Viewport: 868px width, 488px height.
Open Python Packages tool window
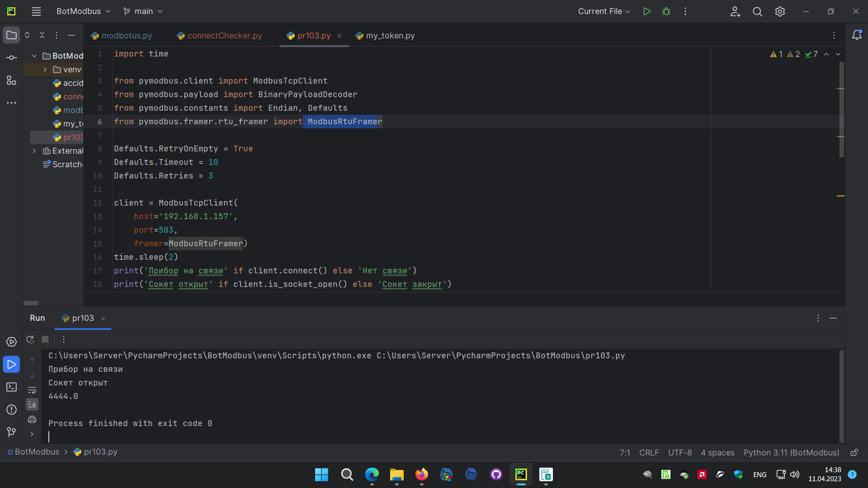12,342
